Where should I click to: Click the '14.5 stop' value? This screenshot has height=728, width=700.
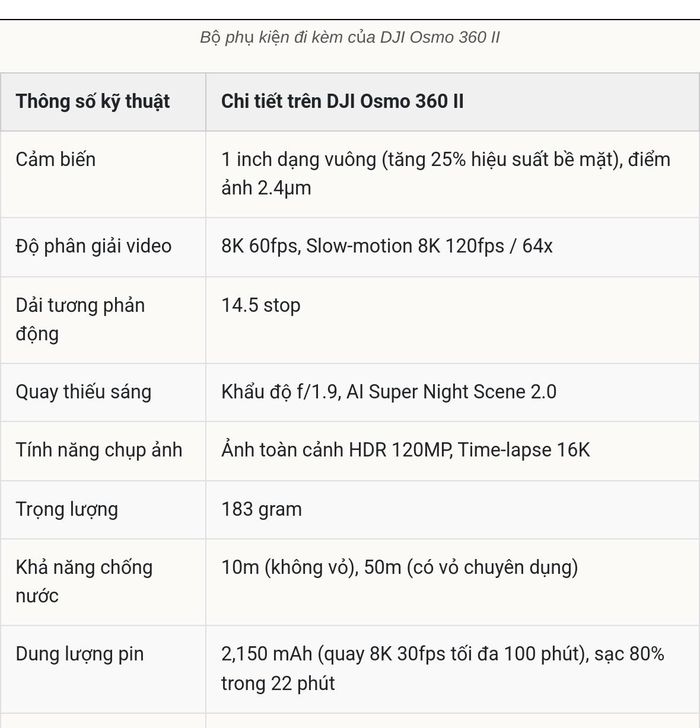(x=261, y=305)
